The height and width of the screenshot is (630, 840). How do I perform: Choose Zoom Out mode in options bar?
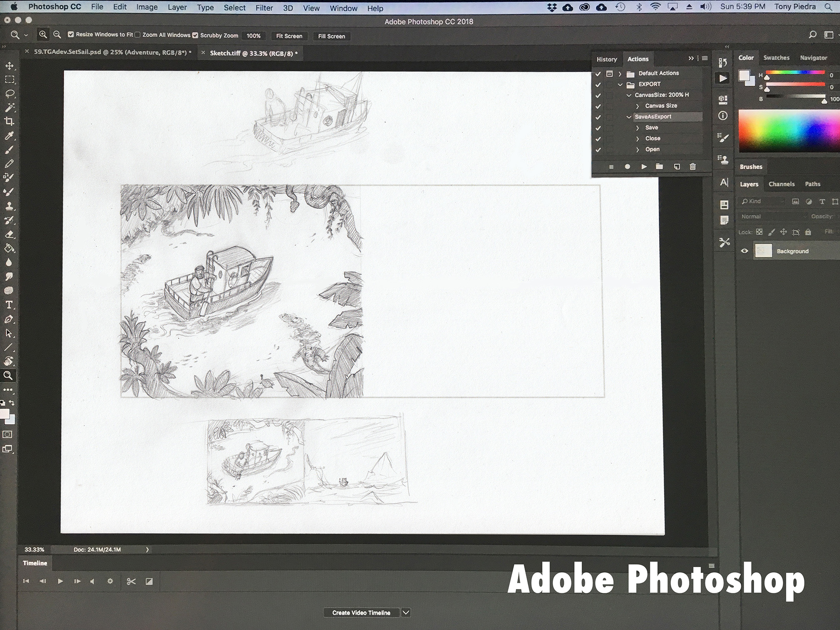[57, 35]
